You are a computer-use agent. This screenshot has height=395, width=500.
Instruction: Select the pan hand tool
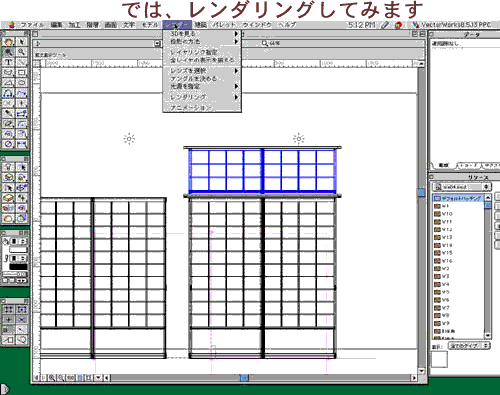click(x=9, y=42)
